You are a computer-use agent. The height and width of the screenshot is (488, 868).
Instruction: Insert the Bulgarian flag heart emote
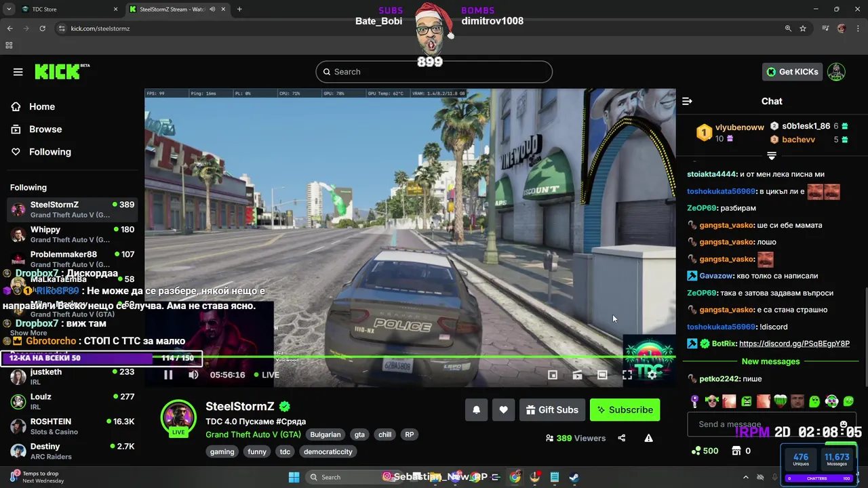(x=781, y=401)
